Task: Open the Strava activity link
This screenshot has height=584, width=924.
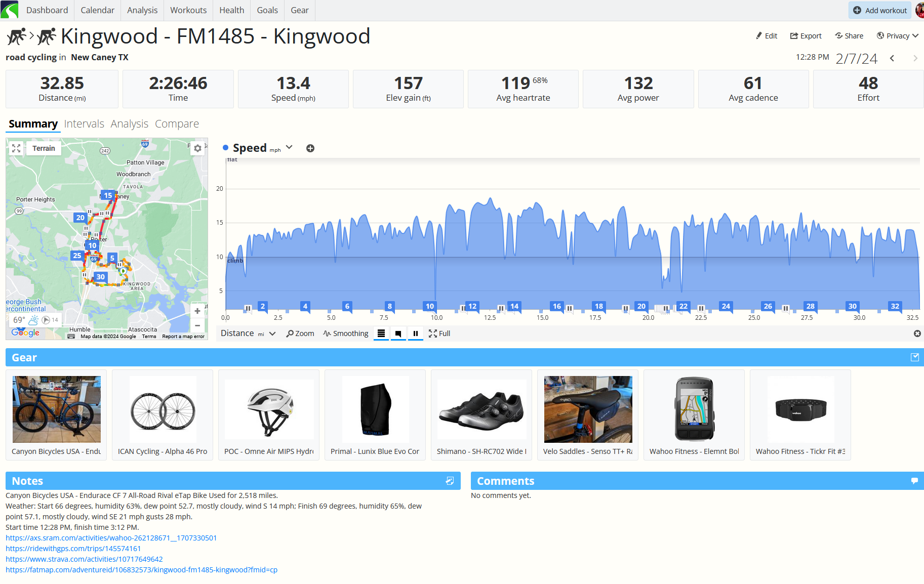Action: point(84,559)
